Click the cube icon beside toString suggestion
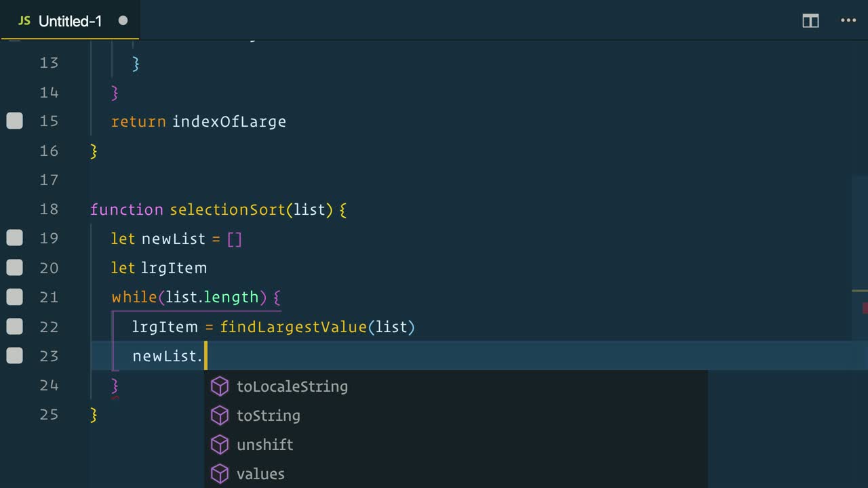 pos(220,415)
